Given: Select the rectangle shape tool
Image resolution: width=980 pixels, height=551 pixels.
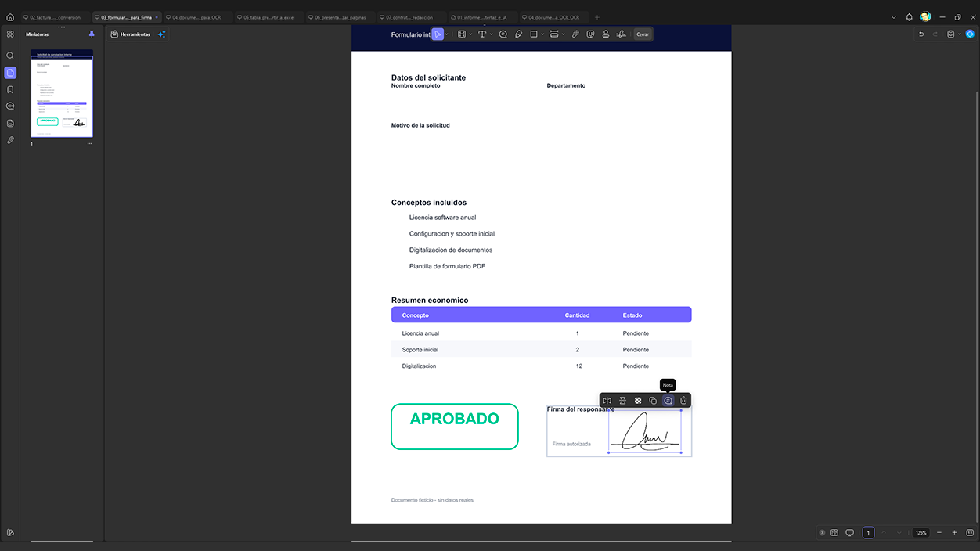Looking at the screenshot, I should (x=534, y=34).
